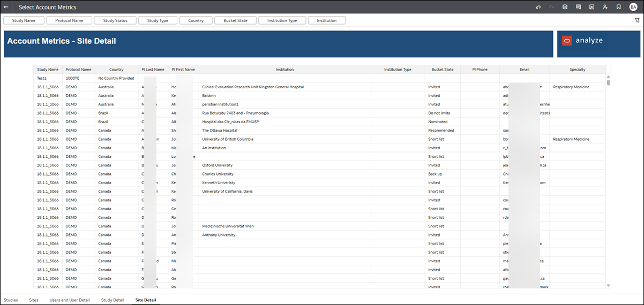Image resolution: width=644 pixels, height=305 pixels.
Task: Click the PI Phone column header
Action: pyautogui.click(x=480, y=70)
